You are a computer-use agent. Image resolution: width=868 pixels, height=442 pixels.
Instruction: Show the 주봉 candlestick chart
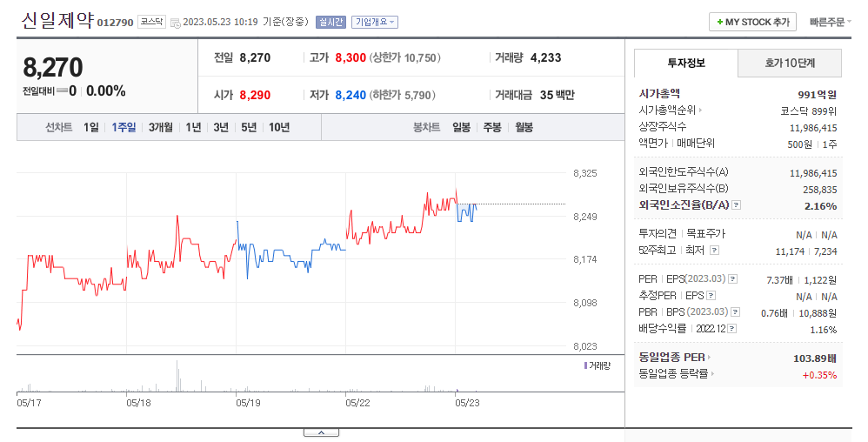pyautogui.click(x=492, y=127)
